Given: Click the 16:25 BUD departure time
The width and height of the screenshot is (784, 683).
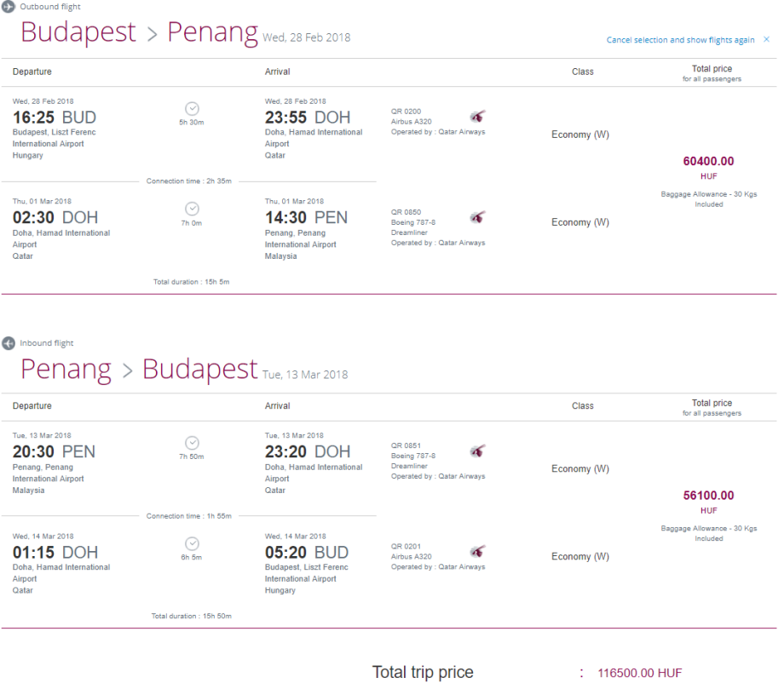Looking at the screenshot, I should (x=55, y=118).
